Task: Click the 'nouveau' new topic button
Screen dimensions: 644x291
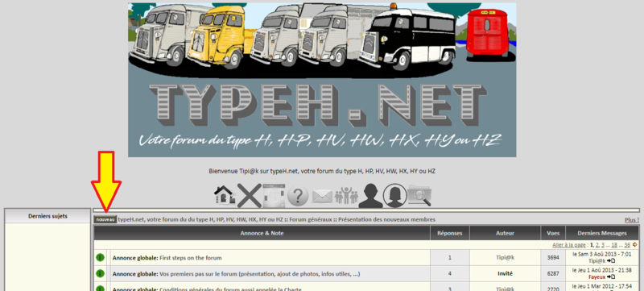Action: [105, 219]
